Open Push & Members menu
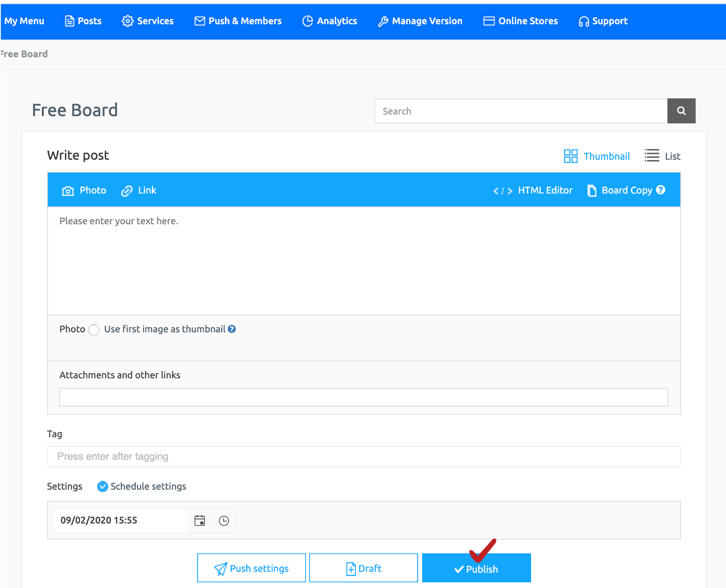726x588 pixels. coord(238,21)
